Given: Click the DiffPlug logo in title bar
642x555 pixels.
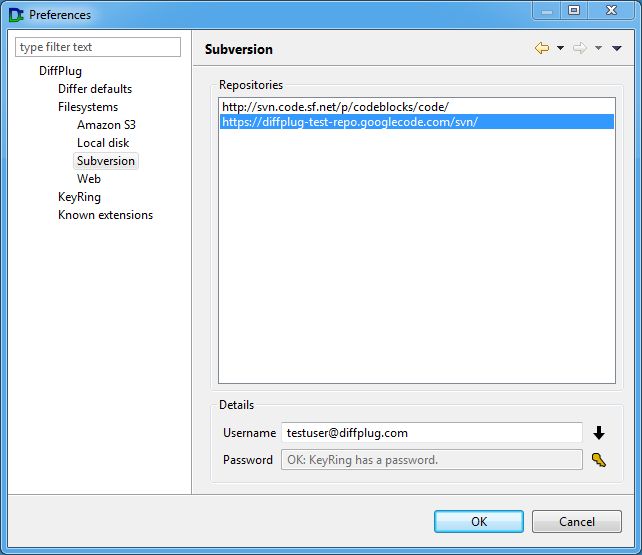Looking at the screenshot, I should (x=16, y=15).
